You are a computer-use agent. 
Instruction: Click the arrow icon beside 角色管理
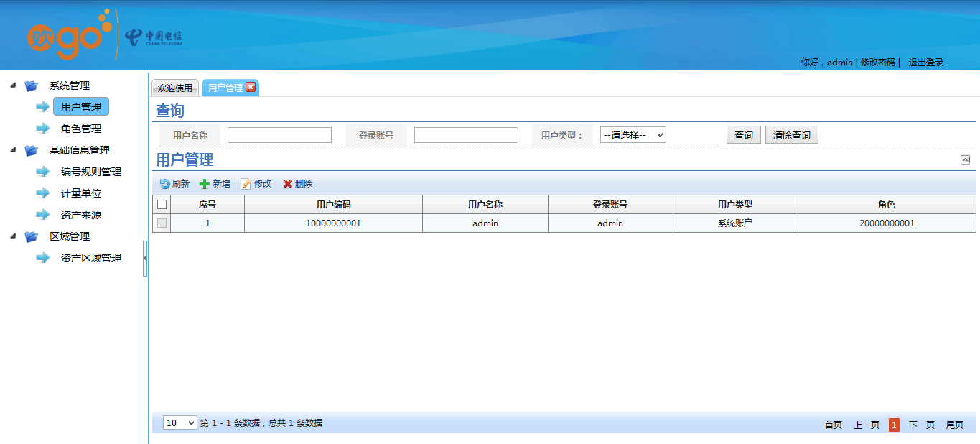[x=43, y=129]
